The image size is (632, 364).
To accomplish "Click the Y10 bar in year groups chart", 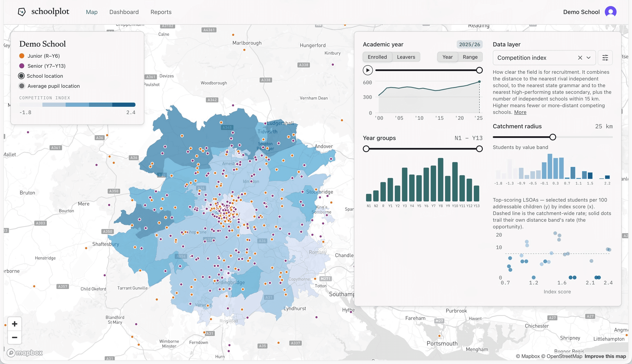I will tap(455, 182).
